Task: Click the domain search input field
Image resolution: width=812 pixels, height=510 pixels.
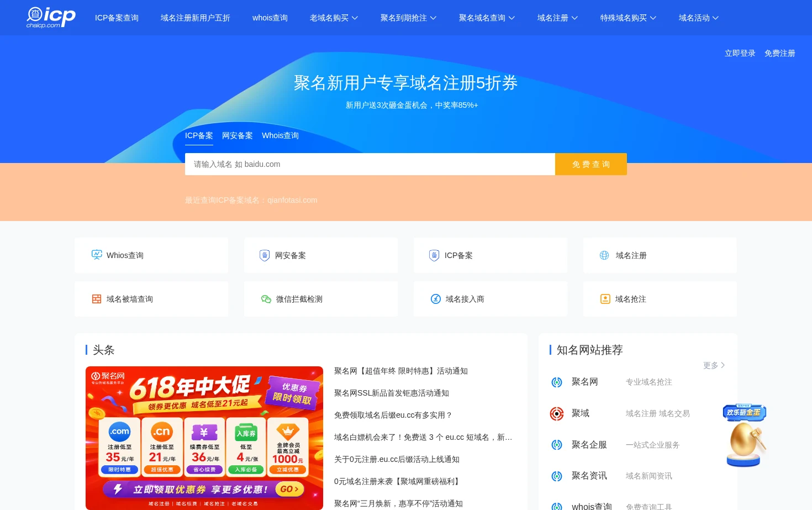Action: click(370, 164)
